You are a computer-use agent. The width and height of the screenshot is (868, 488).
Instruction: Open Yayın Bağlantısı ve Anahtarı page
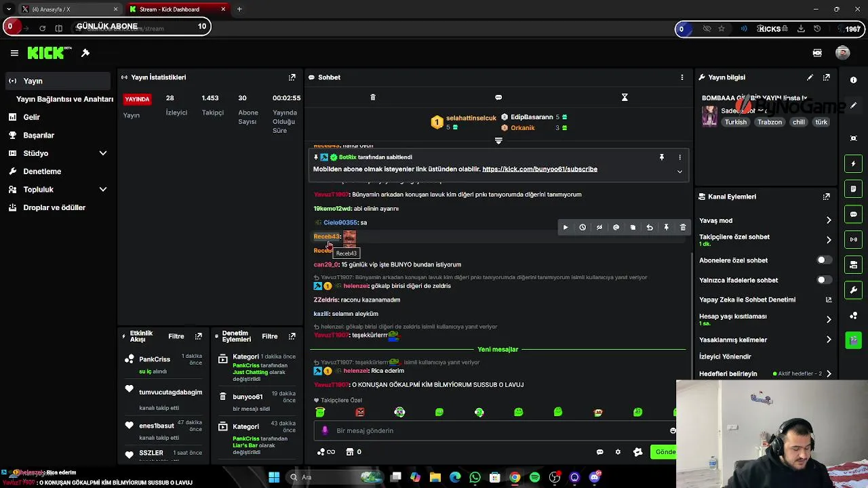click(64, 99)
